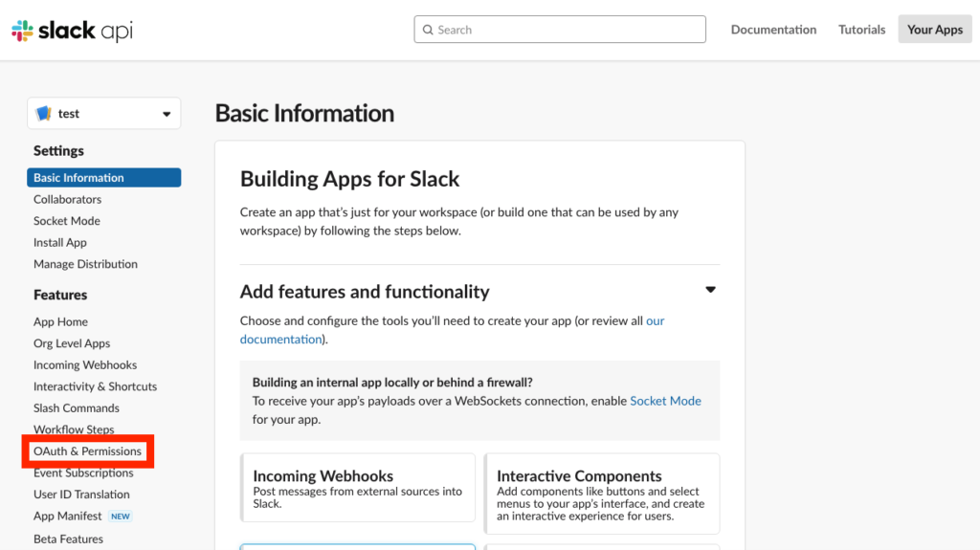
Task: Open the Documentation menu item
Action: tap(773, 30)
